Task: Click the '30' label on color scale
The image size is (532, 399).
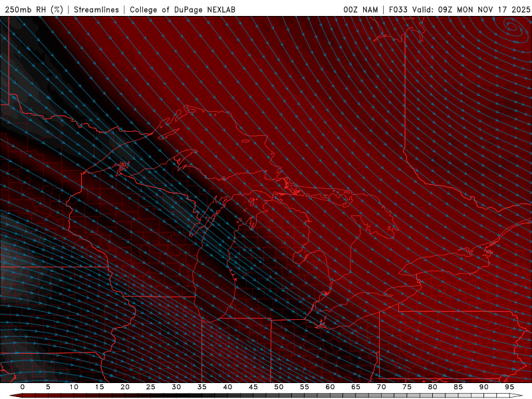Action: point(176,387)
